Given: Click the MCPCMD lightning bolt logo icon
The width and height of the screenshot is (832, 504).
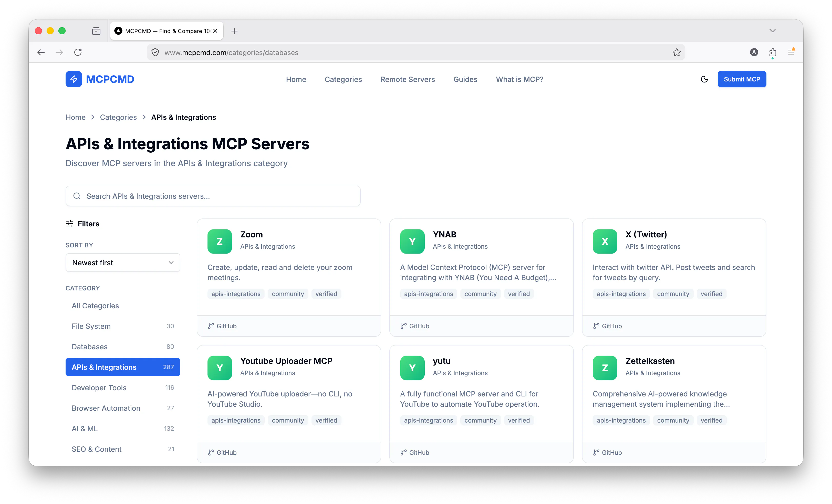Looking at the screenshot, I should [74, 79].
